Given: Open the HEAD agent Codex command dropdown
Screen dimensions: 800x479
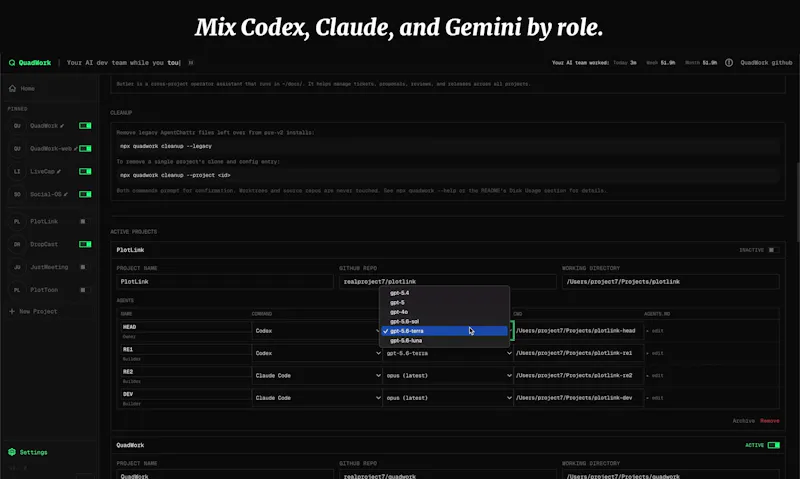Looking at the screenshot, I should pos(317,331).
